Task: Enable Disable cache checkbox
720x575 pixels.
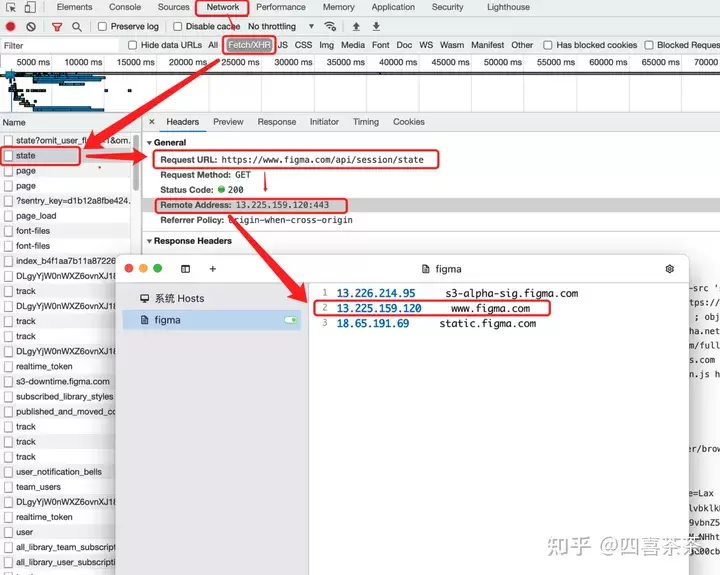Action: click(177, 27)
